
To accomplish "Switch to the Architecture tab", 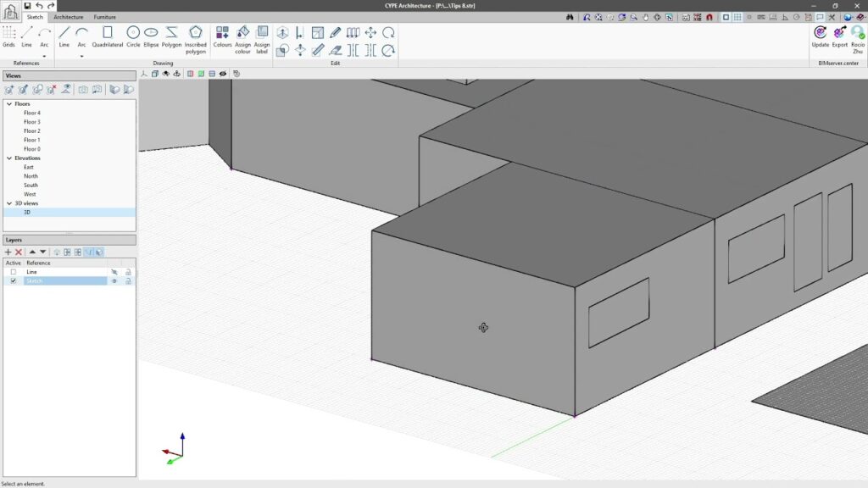I will tap(68, 17).
